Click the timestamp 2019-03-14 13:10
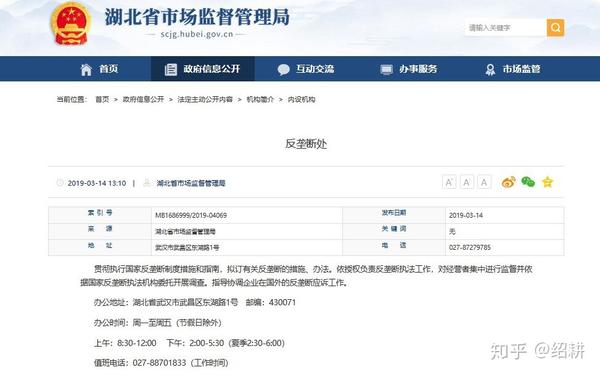Image resolution: width=600 pixels, height=375 pixels. (97, 183)
